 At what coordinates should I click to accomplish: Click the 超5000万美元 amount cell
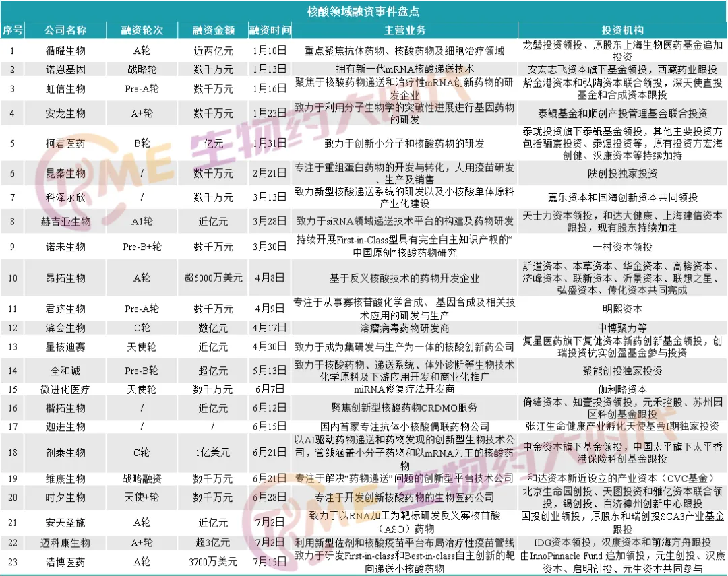(x=213, y=278)
